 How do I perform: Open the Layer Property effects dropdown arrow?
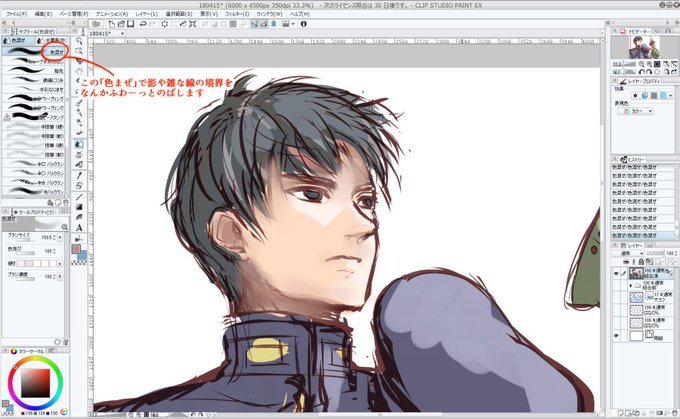click(670, 95)
